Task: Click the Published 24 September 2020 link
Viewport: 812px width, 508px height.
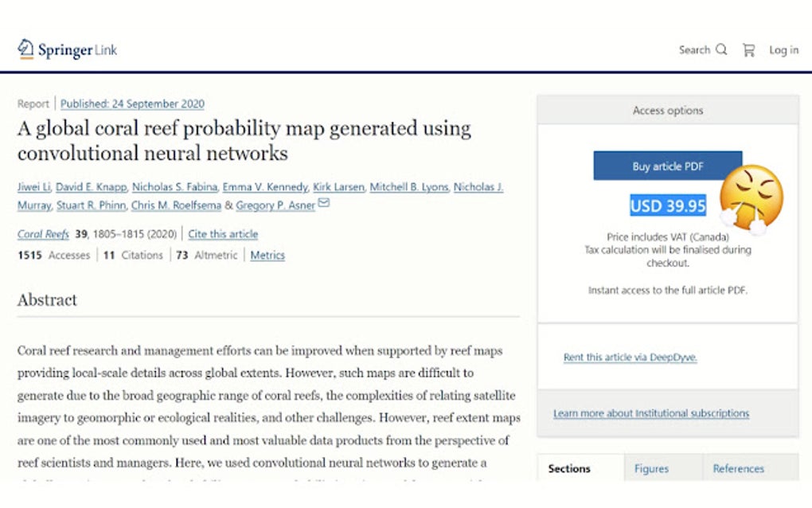Action: coord(132,104)
